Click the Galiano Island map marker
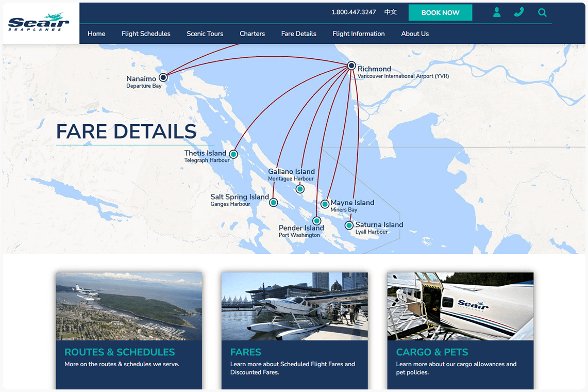This screenshot has width=588, height=392. (300, 189)
